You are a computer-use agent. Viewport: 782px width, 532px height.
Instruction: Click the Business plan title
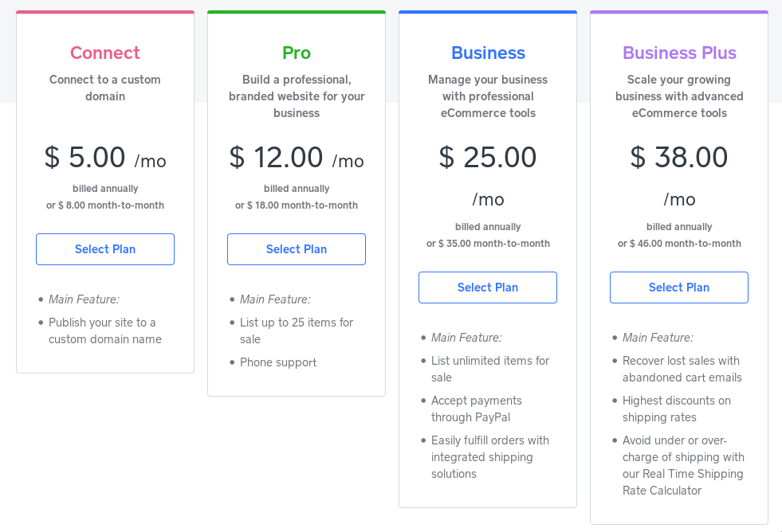pyautogui.click(x=488, y=53)
